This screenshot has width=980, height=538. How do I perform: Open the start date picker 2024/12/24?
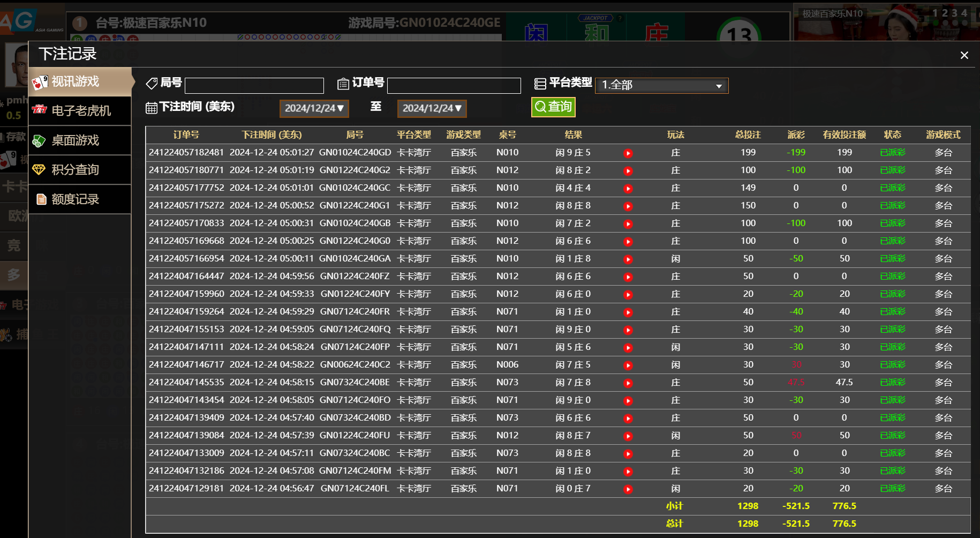coord(314,108)
